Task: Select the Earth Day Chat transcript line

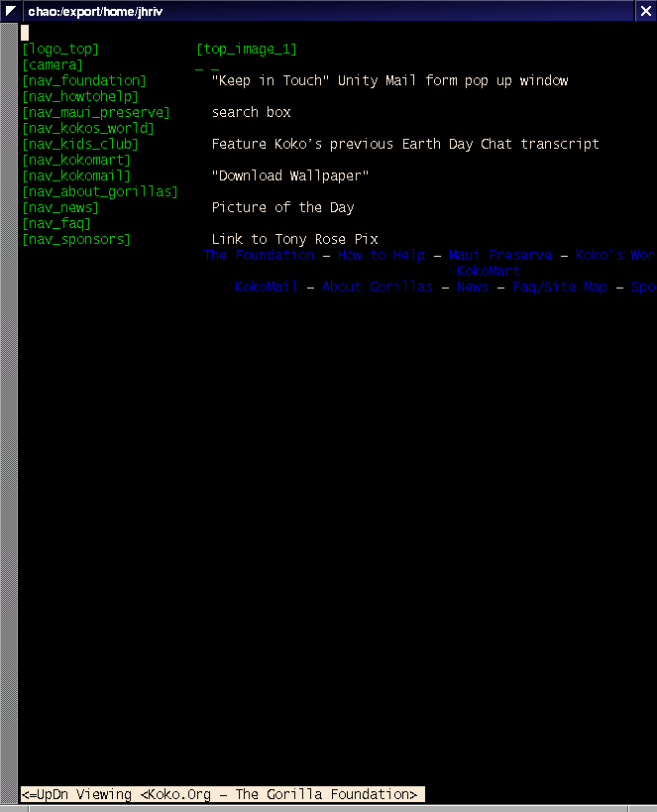Action: 405,144
